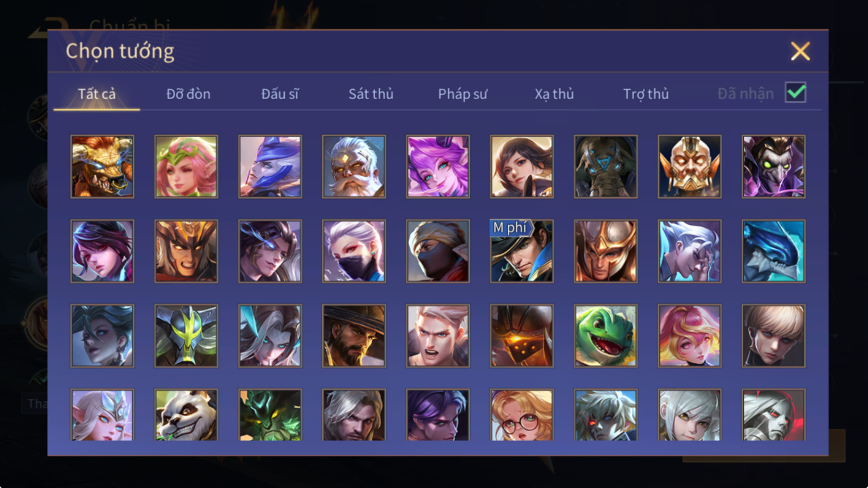This screenshot has width=868, height=488.
Task: Pick the blue shark-like creature hero
Action: click(773, 251)
